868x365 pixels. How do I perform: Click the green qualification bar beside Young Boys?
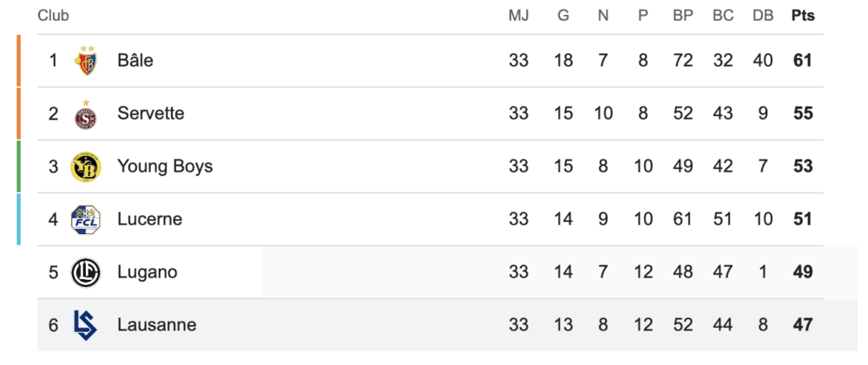click(x=18, y=166)
